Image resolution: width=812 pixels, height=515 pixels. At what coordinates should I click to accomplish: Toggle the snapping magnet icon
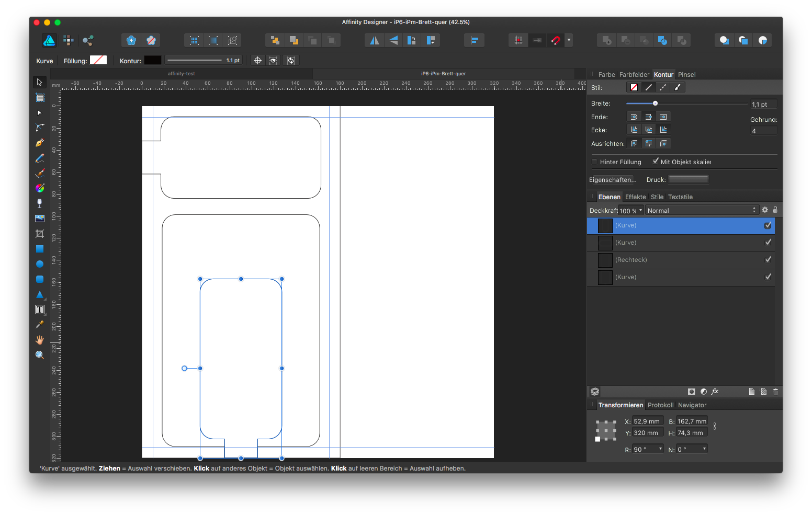(x=556, y=40)
